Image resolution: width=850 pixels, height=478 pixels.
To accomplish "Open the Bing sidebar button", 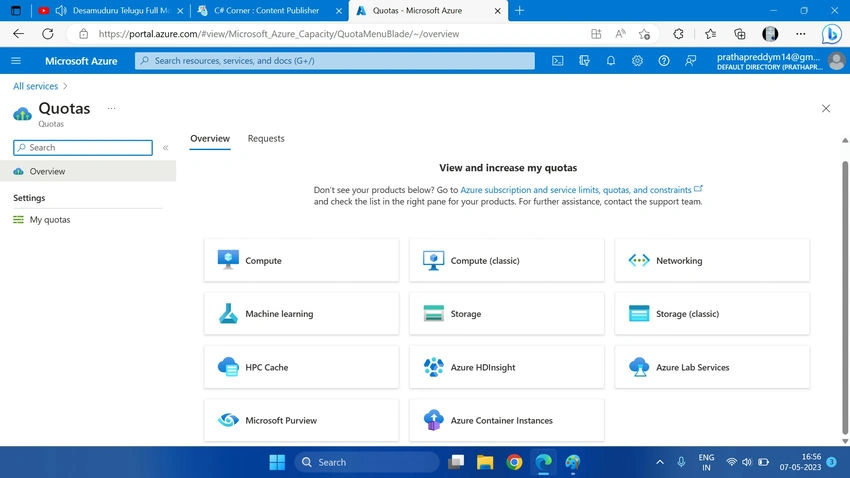I will (832, 34).
